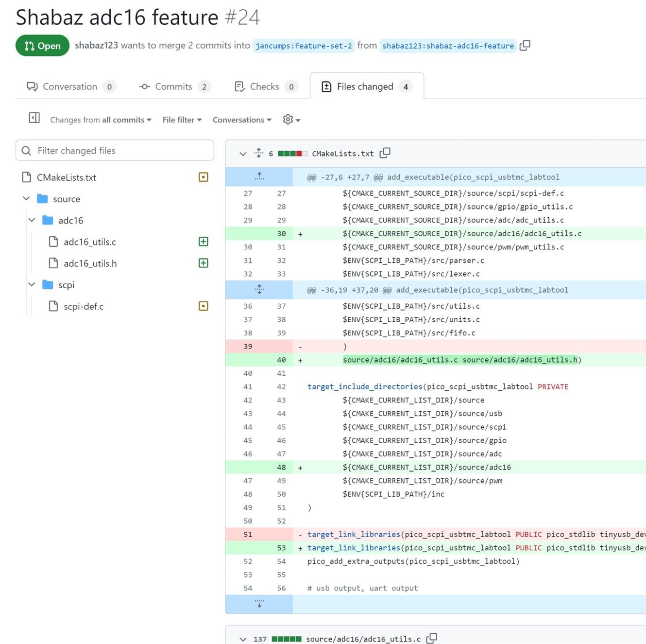Click the change count '137' on adc16_utils.c header
This screenshot has height=644, width=646.
point(260,639)
